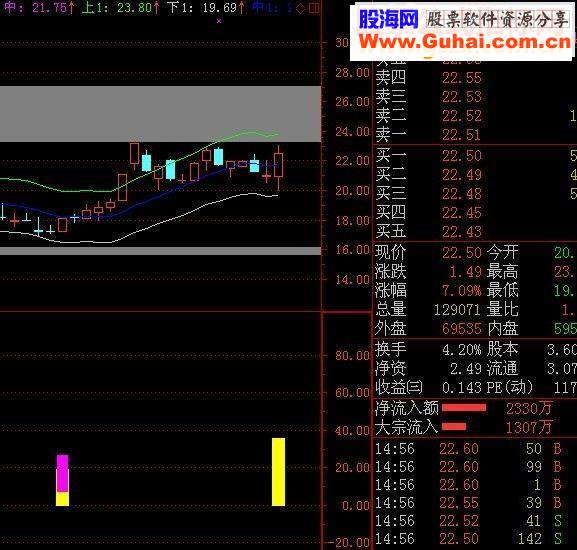Screen dimensions: 577x550
Task: Click the 14:56 sell trade with volume 41
Action: point(468,521)
